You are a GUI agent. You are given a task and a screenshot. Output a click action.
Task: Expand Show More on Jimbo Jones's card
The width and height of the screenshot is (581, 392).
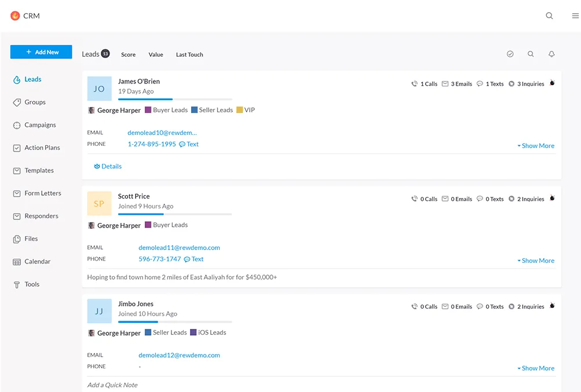[536, 368]
